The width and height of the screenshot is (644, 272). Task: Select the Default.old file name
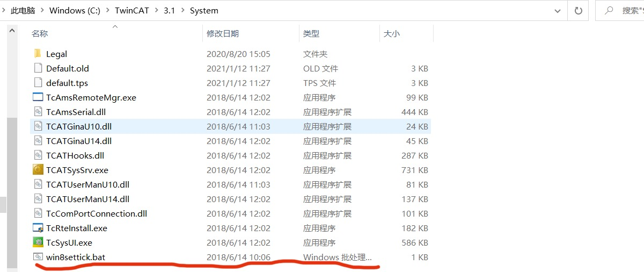[68, 68]
